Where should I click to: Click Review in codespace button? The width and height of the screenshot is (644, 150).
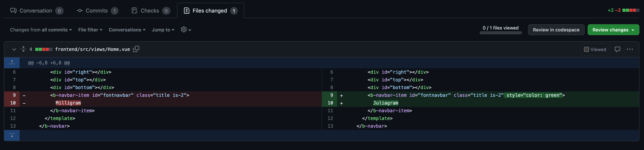click(x=556, y=30)
